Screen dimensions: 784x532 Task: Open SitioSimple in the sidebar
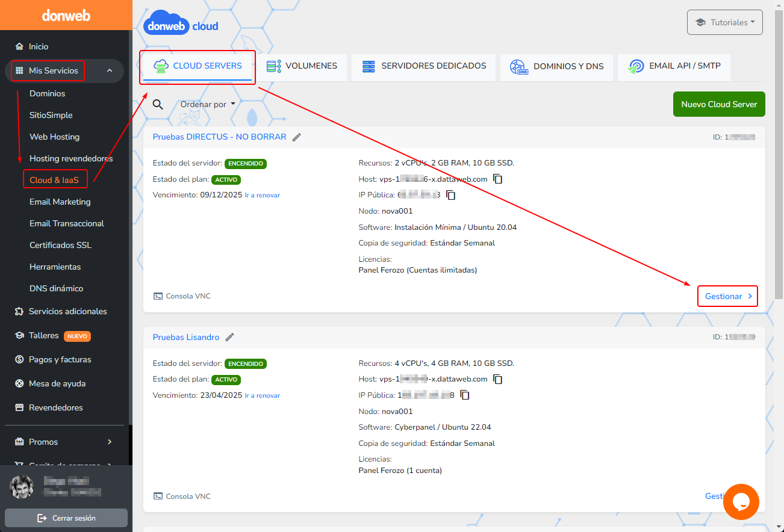[x=51, y=115]
